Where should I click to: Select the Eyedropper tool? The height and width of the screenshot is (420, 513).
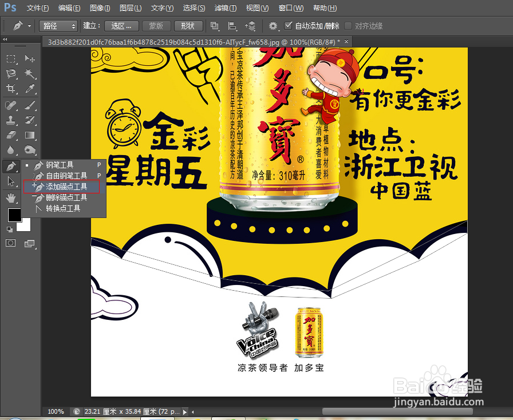tap(30, 88)
